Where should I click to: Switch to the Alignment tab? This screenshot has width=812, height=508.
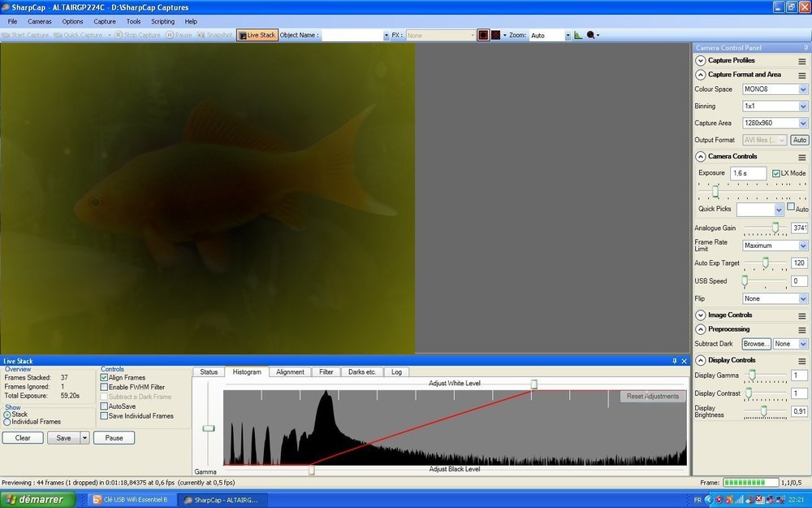pos(290,371)
